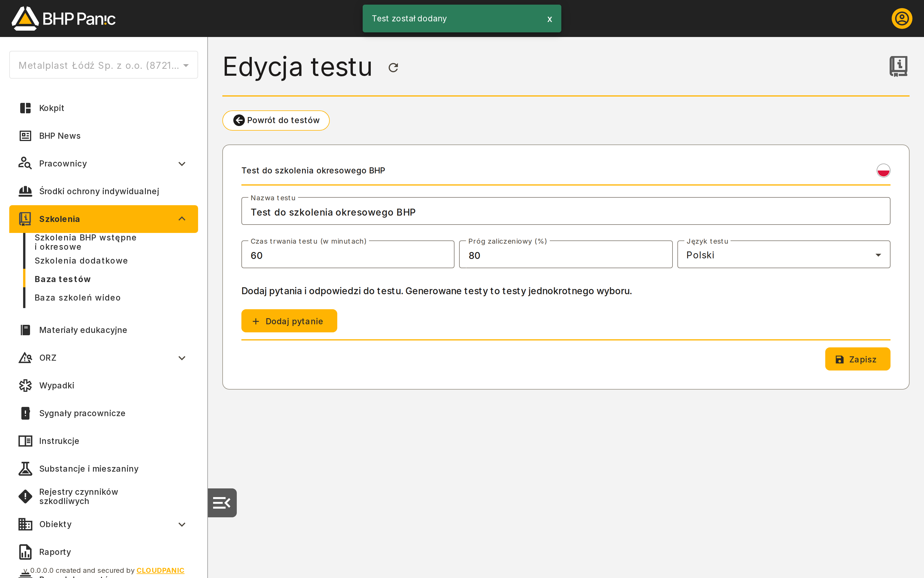This screenshot has height=578, width=924.
Task: Open the Język testu dropdown
Action: [783, 255]
